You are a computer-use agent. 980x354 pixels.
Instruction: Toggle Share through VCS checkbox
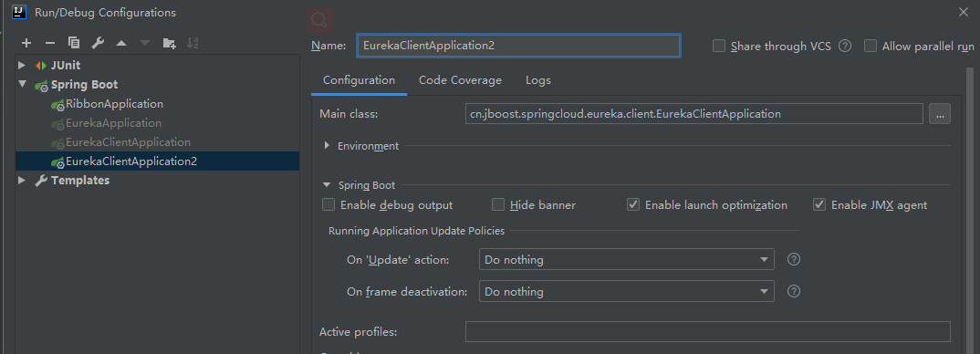pyautogui.click(x=719, y=46)
